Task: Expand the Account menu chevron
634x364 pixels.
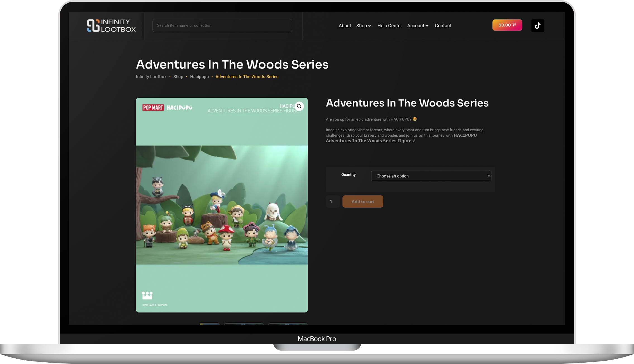Action: pos(427,26)
